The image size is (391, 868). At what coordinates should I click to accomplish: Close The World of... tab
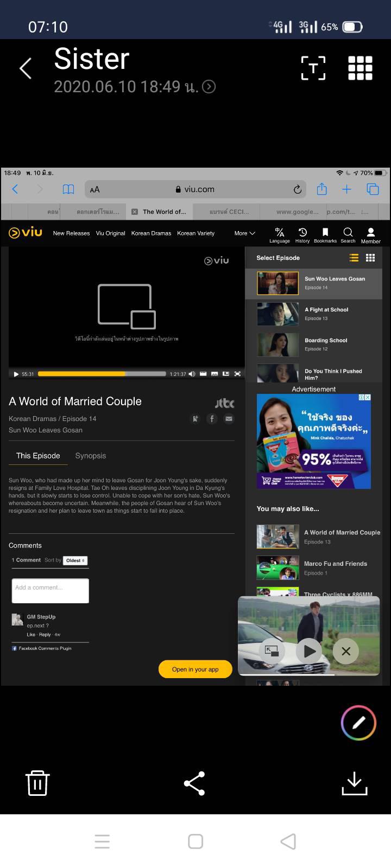[x=135, y=212]
